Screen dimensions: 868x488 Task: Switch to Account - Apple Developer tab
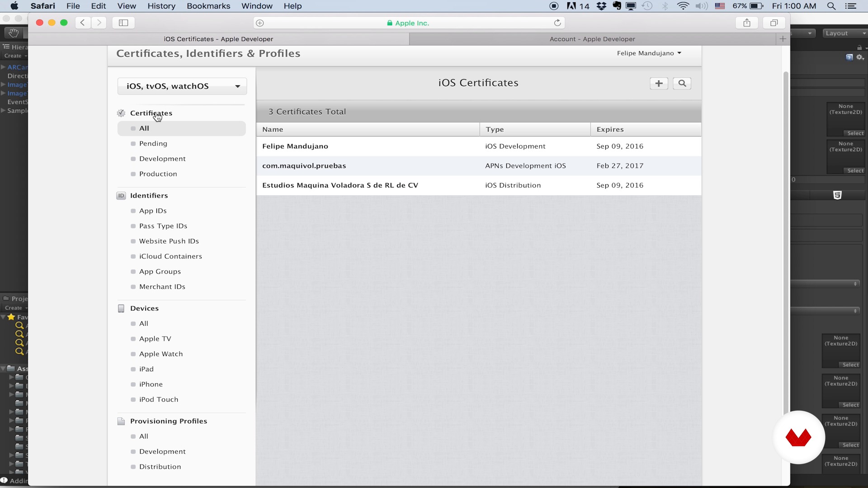tap(592, 39)
